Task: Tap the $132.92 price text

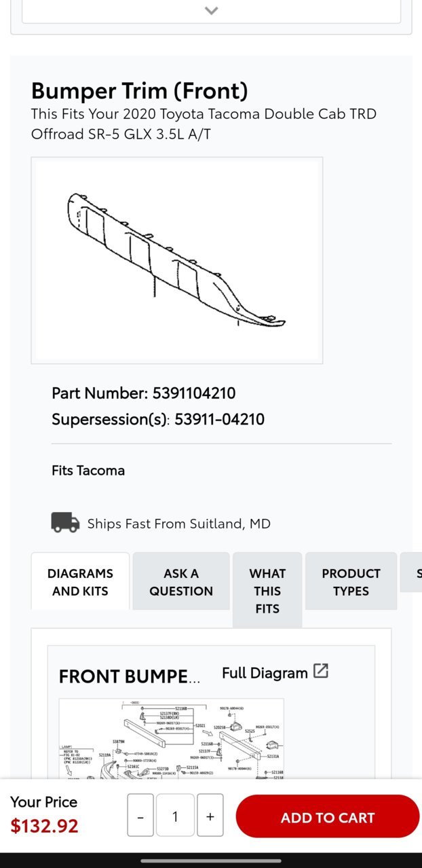Action: 44,825
